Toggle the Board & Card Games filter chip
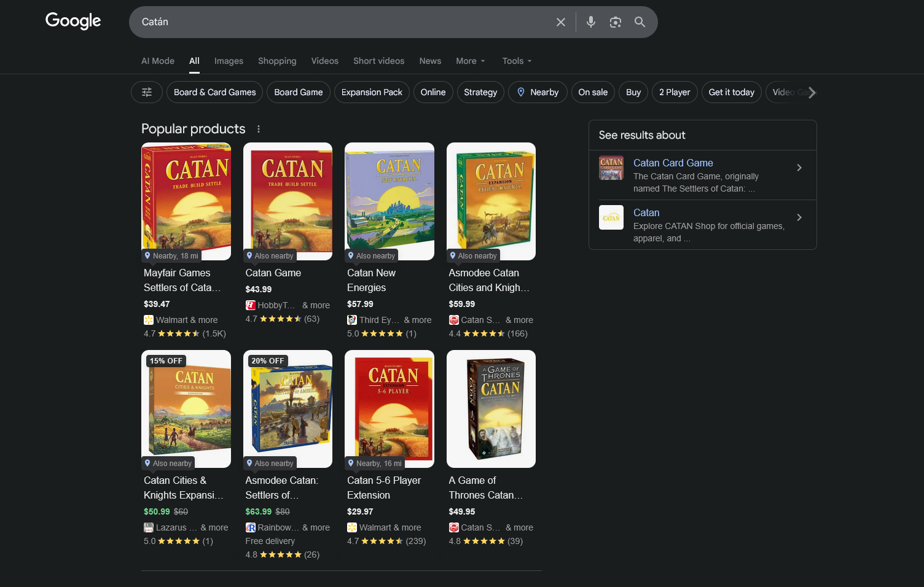924x587 pixels. [215, 92]
